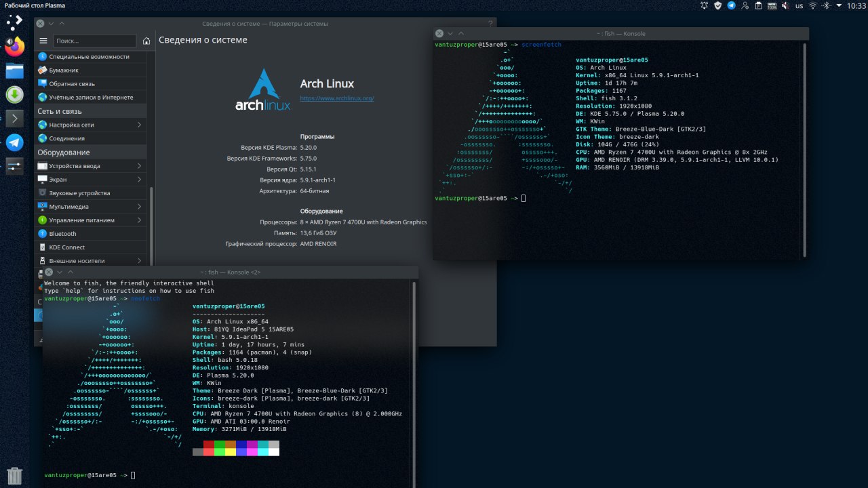Launch Telegram from the left dock

[14, 142]
